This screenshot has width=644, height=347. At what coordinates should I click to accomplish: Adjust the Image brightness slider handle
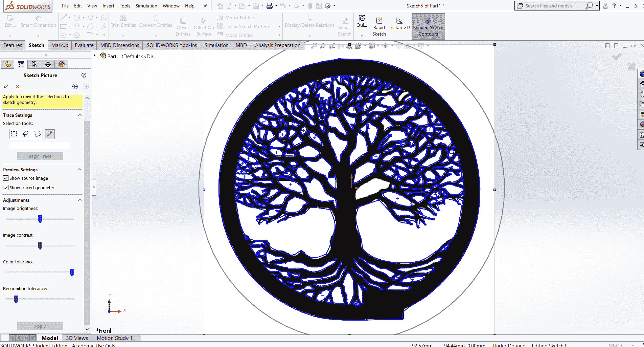tap(40, 219)
